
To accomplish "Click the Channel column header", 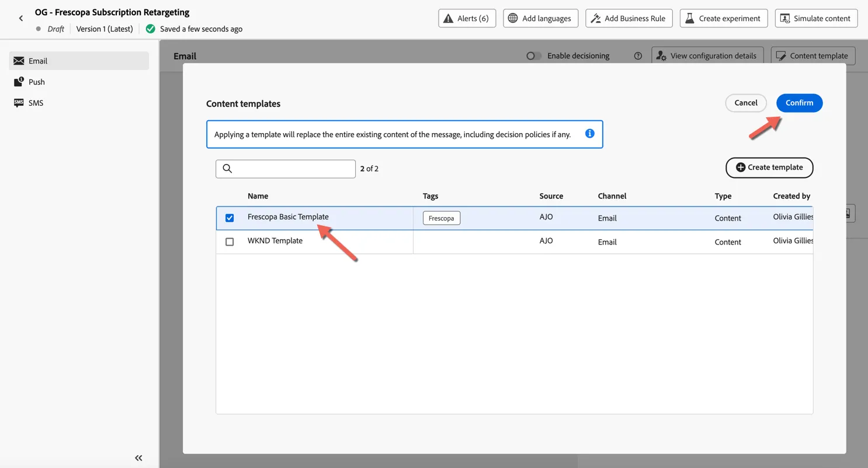I will coord(612,196).
